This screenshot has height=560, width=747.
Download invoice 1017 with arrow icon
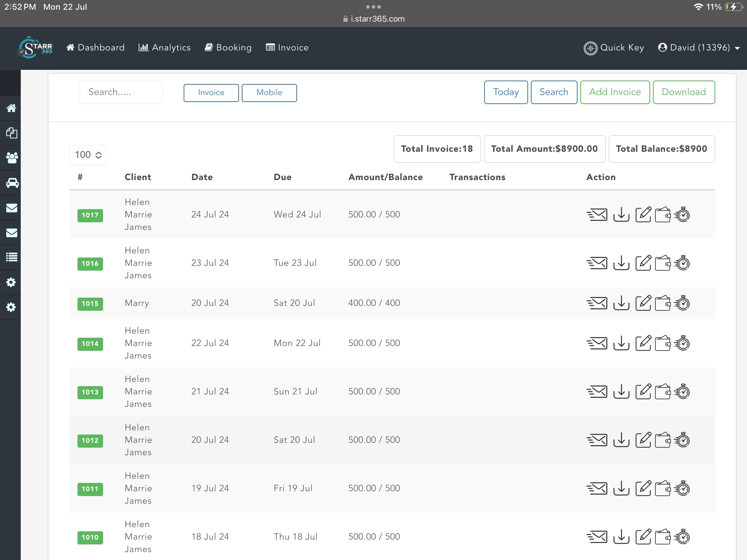tap(621, 215)
